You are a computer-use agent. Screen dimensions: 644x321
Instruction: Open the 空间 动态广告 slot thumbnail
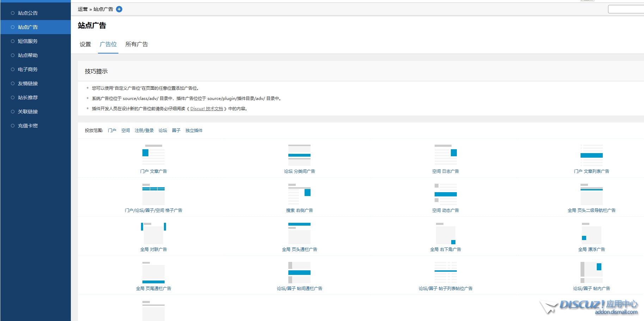pyautogui.click(x=446, y=194)
